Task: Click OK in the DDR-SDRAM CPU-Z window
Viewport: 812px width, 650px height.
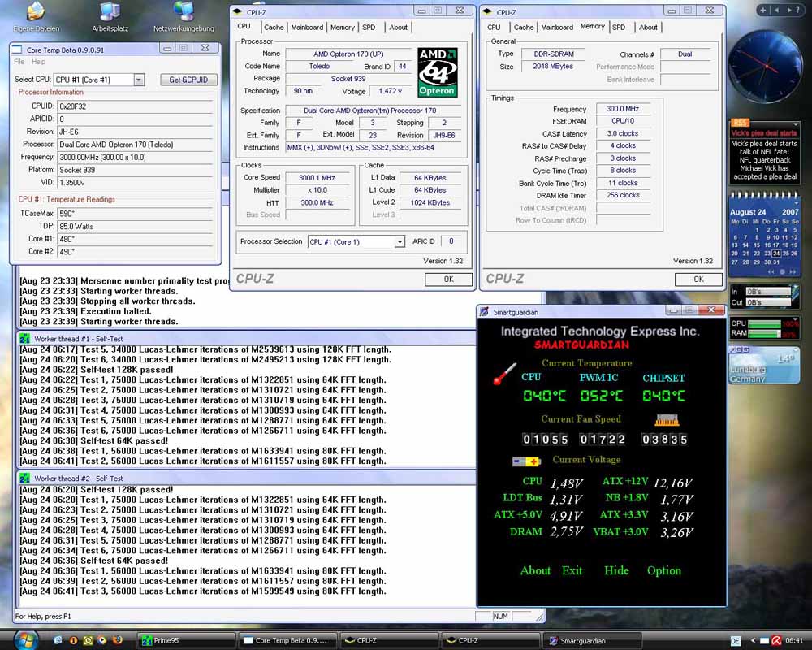Action: click(x=698, y=279)
